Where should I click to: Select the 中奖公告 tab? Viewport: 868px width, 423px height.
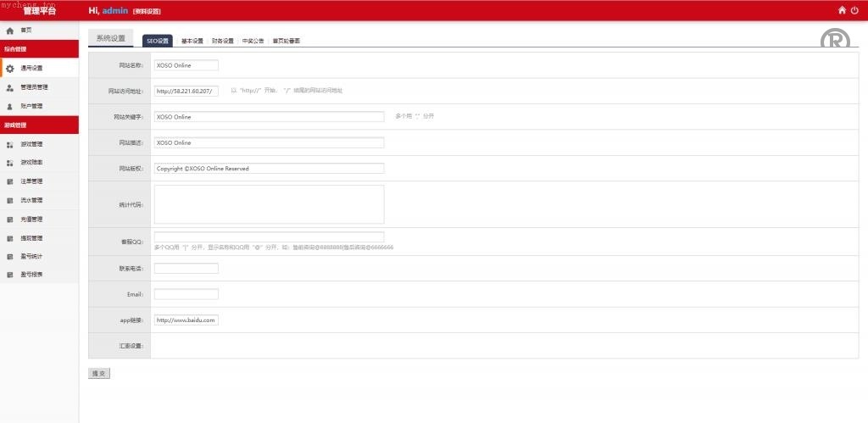tap(253, 41)
